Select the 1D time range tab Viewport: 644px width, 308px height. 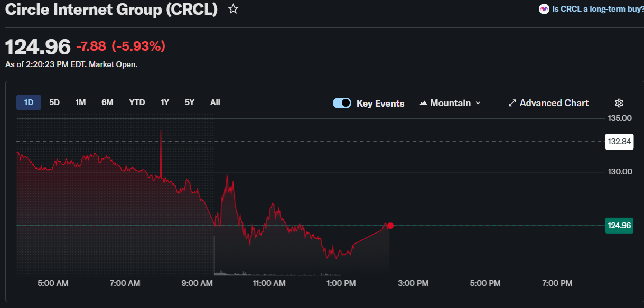tap(29, 102)
